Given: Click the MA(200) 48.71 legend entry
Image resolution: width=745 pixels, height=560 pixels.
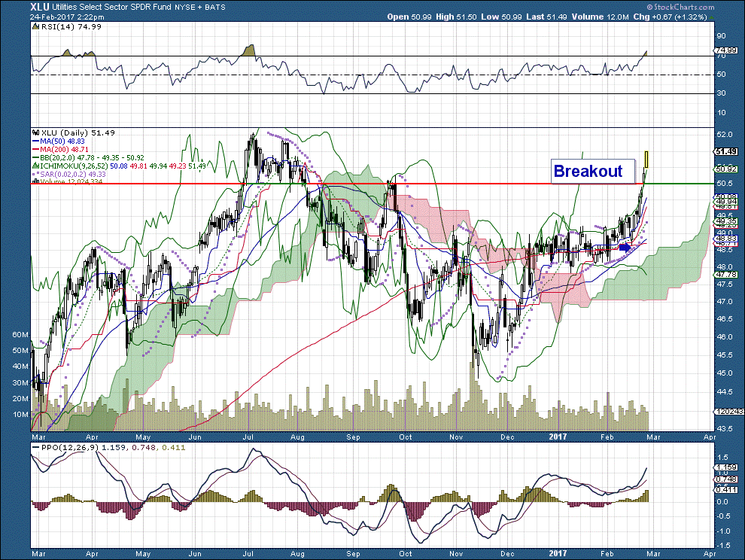Looking at the screenshot, I should 64,149.
